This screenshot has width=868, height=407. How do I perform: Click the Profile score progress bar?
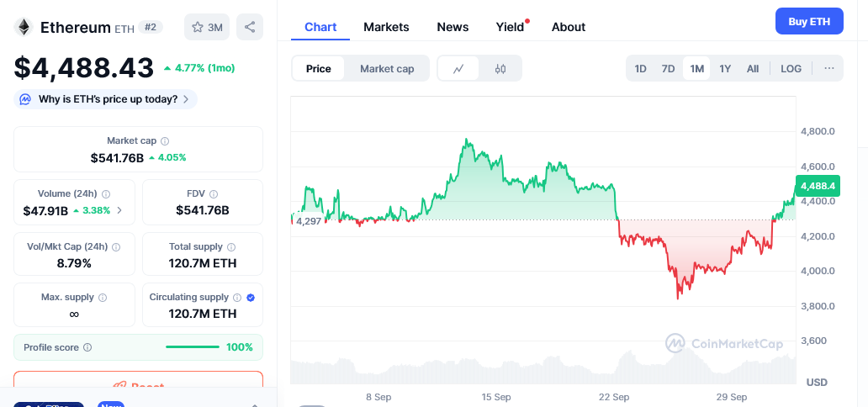[x=192, y=347]
